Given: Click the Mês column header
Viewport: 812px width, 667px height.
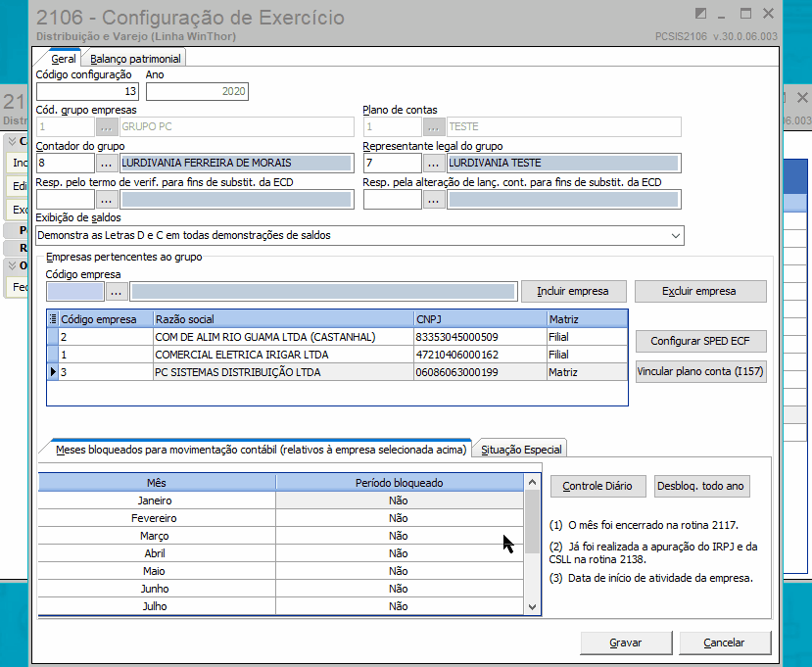Looking at the screenshot, I should (157, 483).
